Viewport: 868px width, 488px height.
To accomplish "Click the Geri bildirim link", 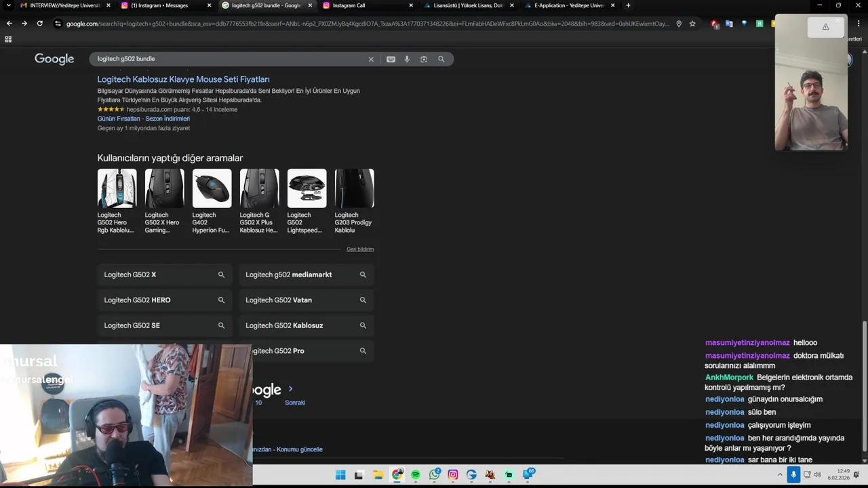I will (x=360, y=249).
